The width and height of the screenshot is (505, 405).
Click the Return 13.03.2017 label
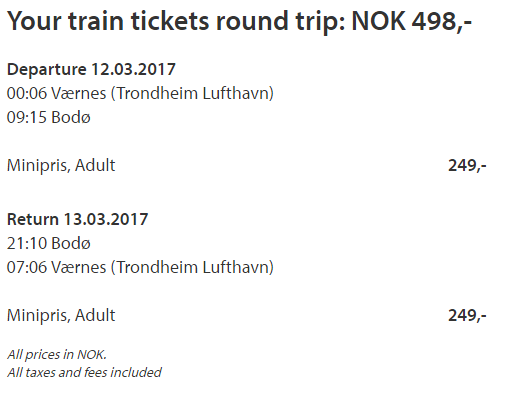click(77, 219)
